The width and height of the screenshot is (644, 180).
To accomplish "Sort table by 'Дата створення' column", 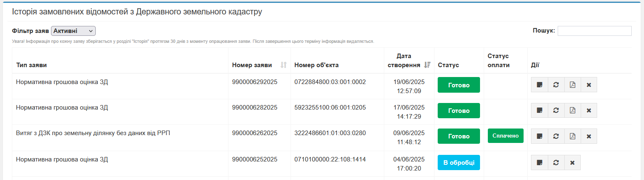I will [x=409, y=61].
